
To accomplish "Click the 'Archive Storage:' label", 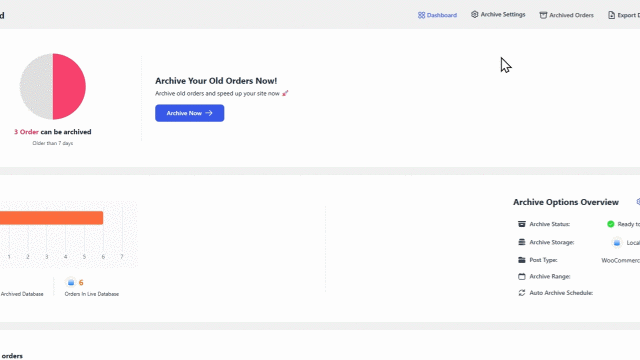I will click(x=551, y=242).
